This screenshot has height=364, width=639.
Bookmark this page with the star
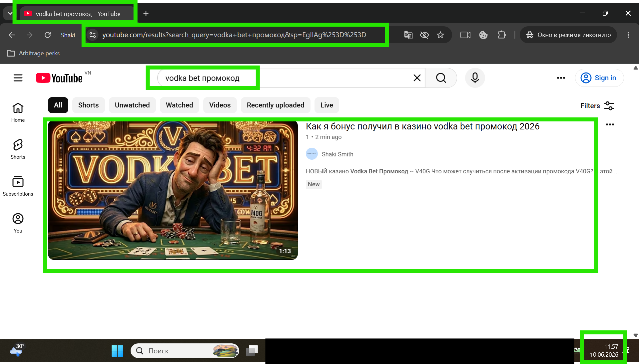pos(440,35)
